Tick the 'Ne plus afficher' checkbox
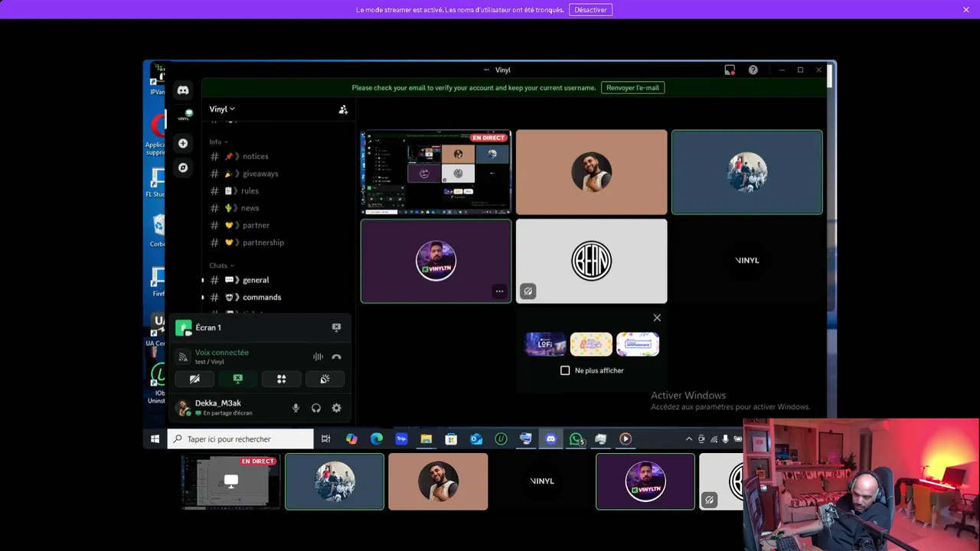980x551 pixels. click(x=565, y=370)
